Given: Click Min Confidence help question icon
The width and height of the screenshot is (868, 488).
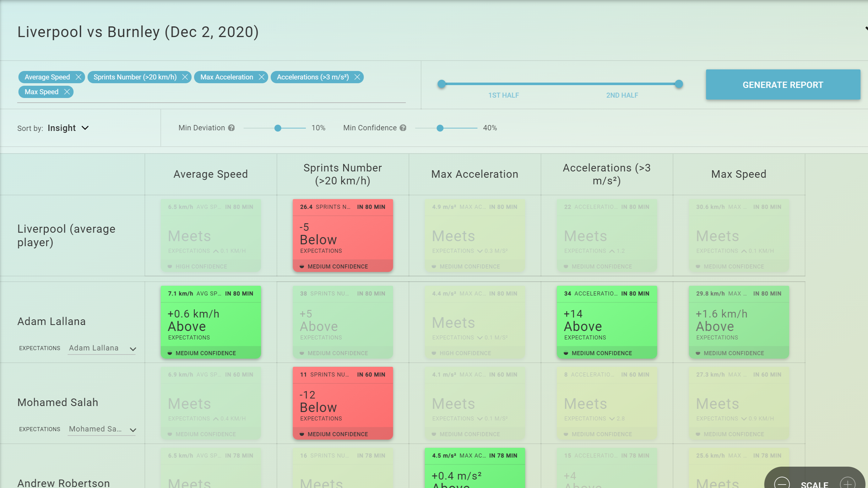Looking at the screenshot, I should click(x=403, y=128).
